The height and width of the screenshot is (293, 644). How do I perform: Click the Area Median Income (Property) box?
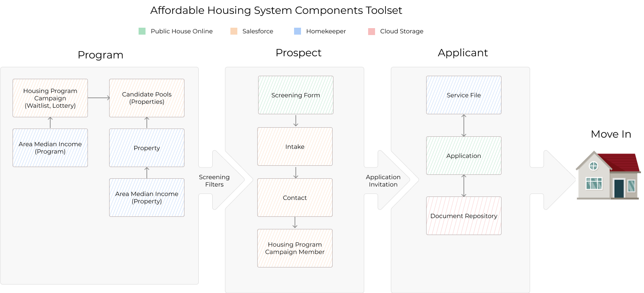pos(147,197)
